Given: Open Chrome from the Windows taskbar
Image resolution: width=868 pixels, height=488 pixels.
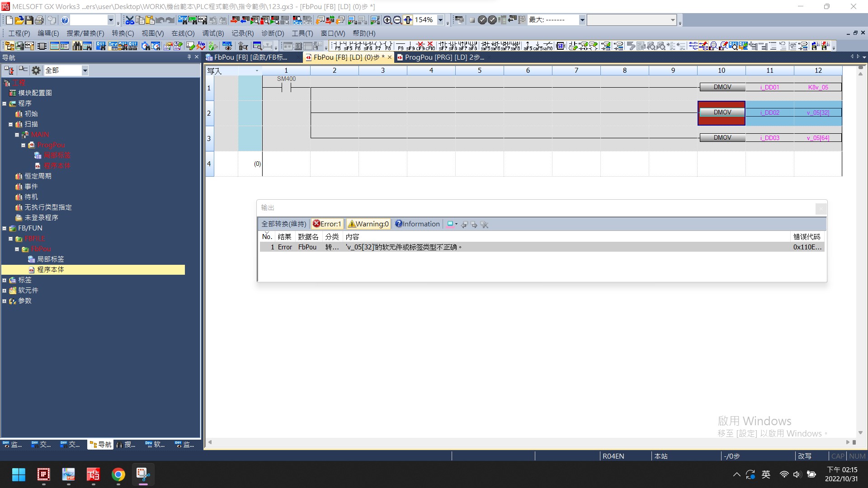Looking at the screenshot, I should tap(118, 475).
